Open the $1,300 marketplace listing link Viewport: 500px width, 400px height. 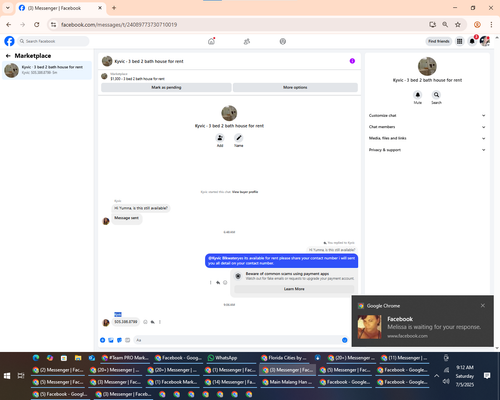[137, 79]
